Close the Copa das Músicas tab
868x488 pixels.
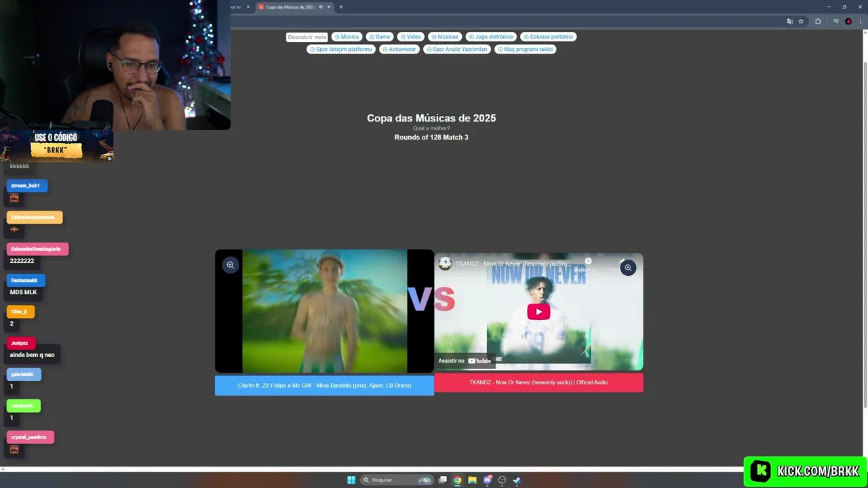tap(329, 7)
